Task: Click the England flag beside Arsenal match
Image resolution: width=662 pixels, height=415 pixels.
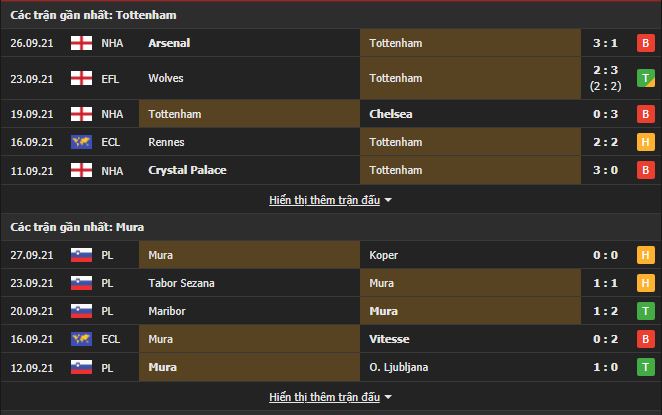Action: 81,43
